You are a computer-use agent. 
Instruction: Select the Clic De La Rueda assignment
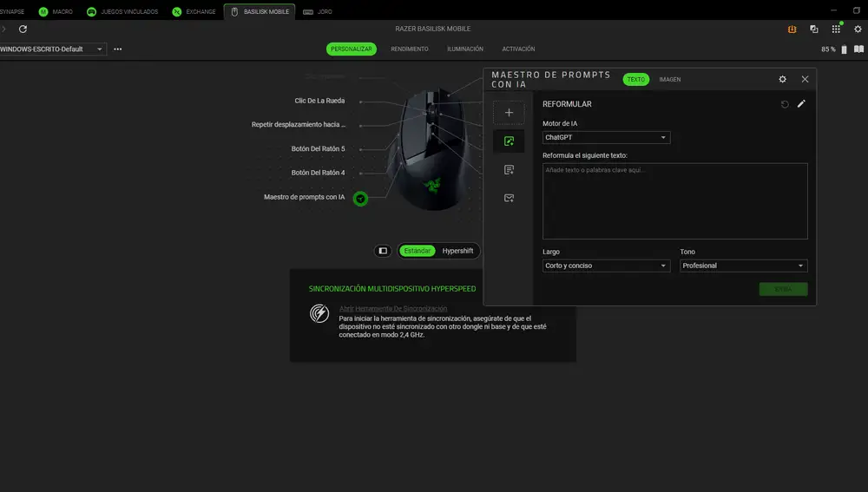click(x=319, y=101)
